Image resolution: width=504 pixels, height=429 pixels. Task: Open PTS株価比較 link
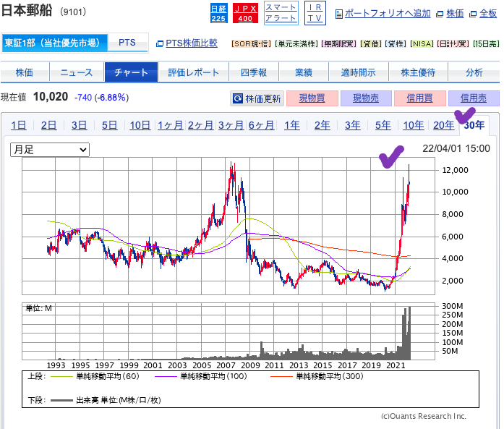tap(191, 43)
